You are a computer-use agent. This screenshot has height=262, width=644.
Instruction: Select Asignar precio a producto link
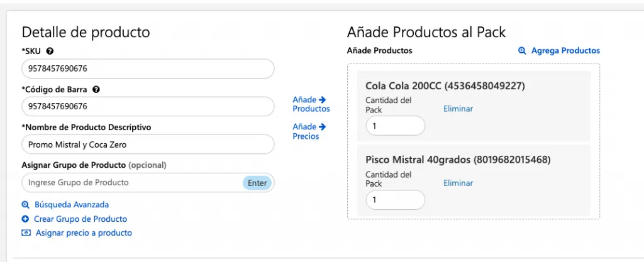click(84, 233)
